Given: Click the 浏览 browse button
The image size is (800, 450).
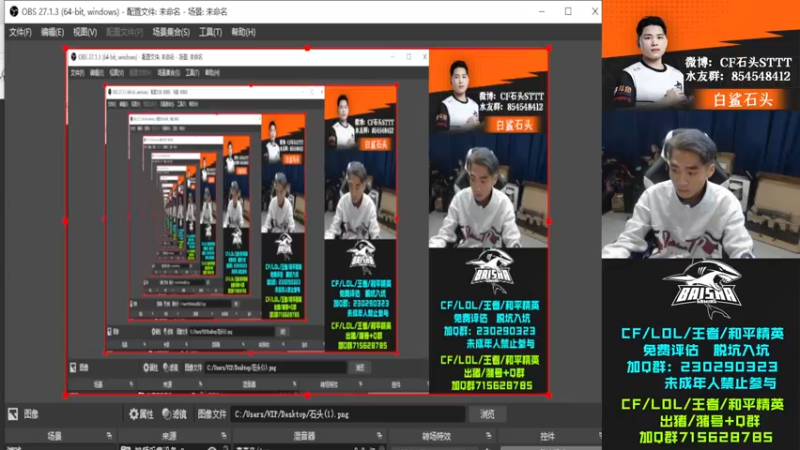Looking at the screenshot, I should click(487, 414).
